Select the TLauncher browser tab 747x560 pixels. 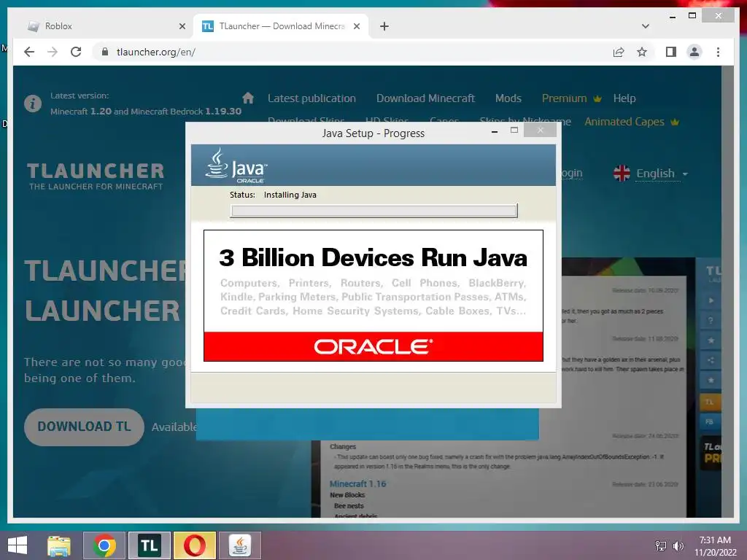[x=281, y=26]
